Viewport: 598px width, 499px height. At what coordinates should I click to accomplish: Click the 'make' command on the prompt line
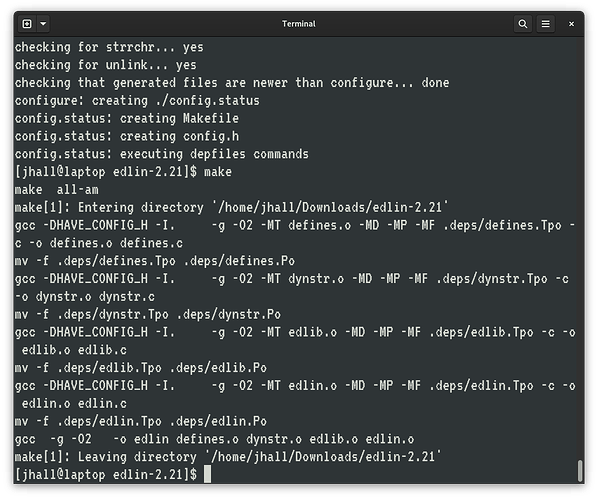(218, 172)
